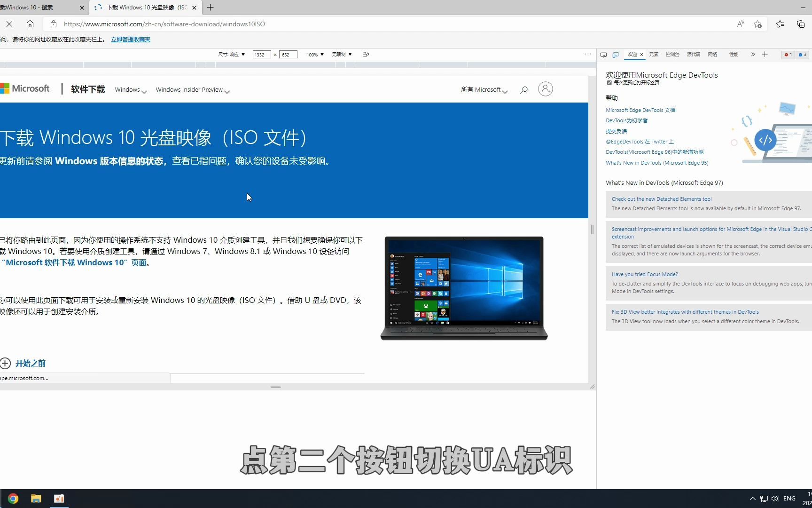Viewport: 812px width, 508px height.
Task: Open the error count badge showing 1
Action: click(x=788, y=55)
